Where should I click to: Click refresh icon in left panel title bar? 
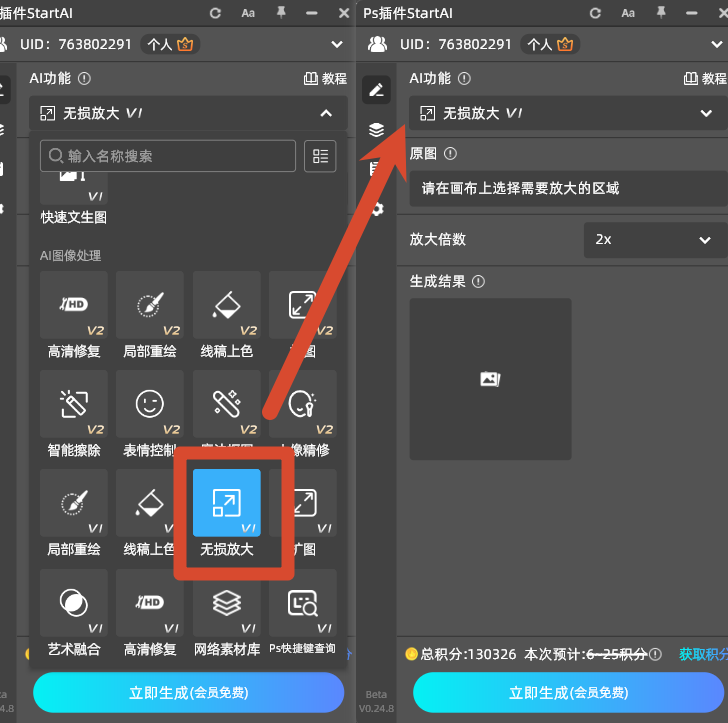(x=215, y=13)
